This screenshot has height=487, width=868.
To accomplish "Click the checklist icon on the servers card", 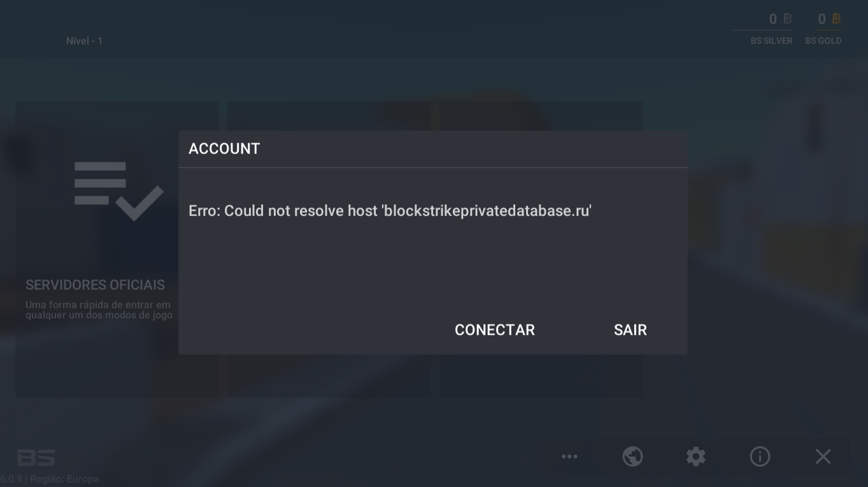I will coord(119,191).
